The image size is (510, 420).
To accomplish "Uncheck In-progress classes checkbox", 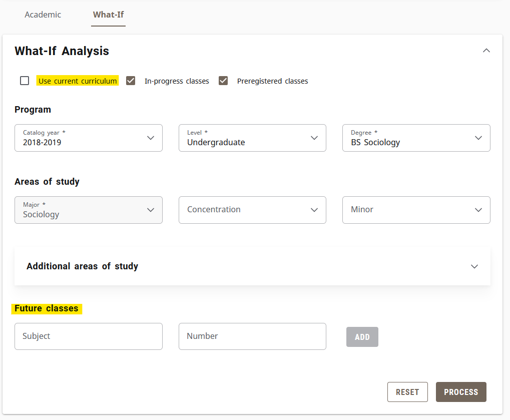I will [131, 81].
